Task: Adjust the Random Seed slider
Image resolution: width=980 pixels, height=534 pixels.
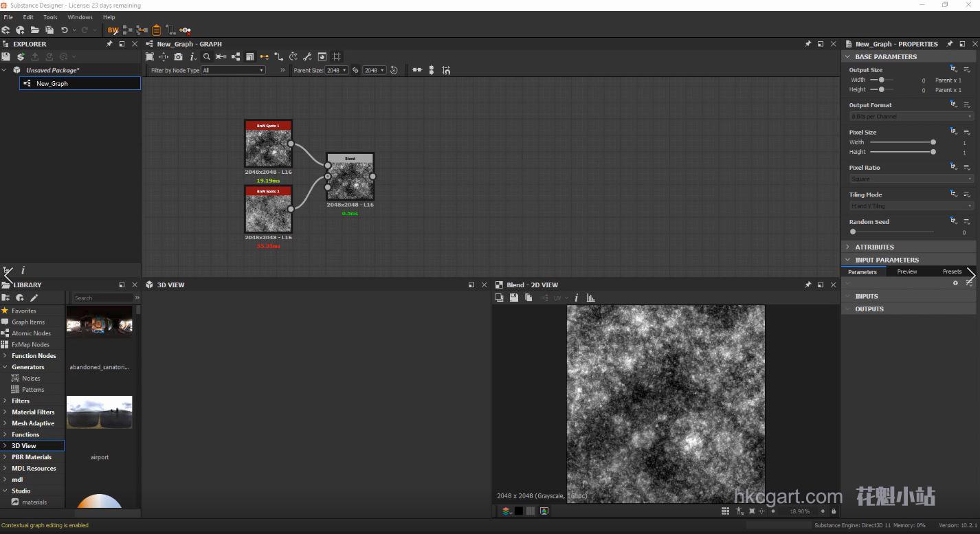Action: pos(892,232)
